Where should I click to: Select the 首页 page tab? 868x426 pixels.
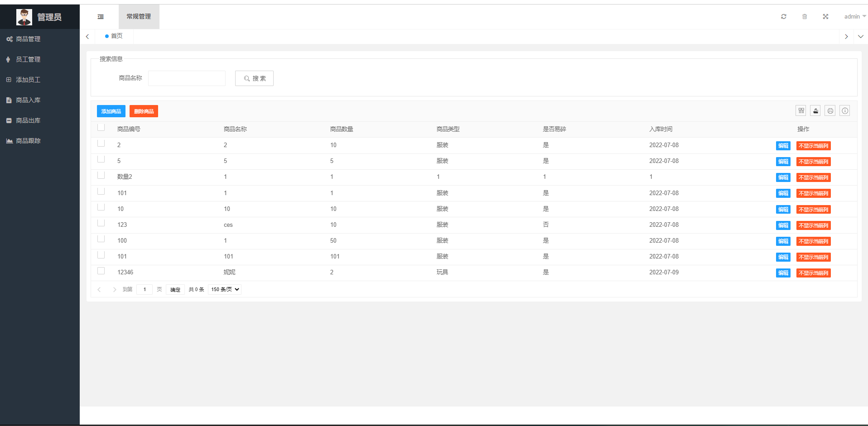[x=114, y=36]
